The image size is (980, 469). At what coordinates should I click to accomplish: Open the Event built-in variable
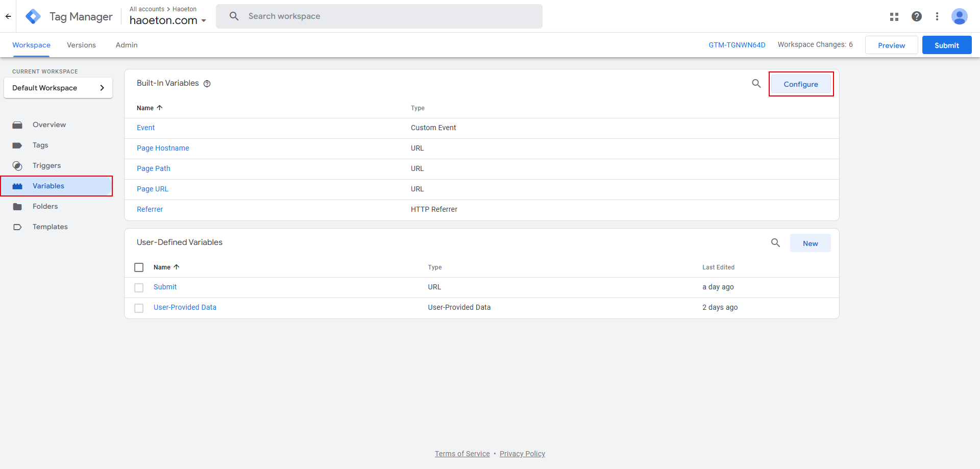[x=145, y=128]
